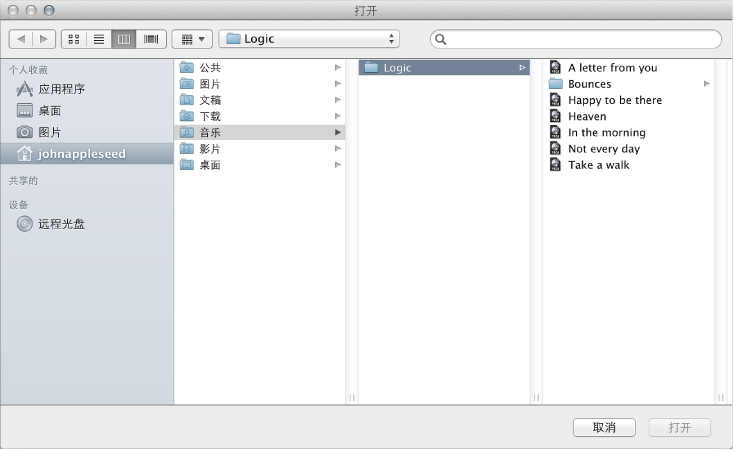
Task: Switch to list view
Action: tap(99, 39)
